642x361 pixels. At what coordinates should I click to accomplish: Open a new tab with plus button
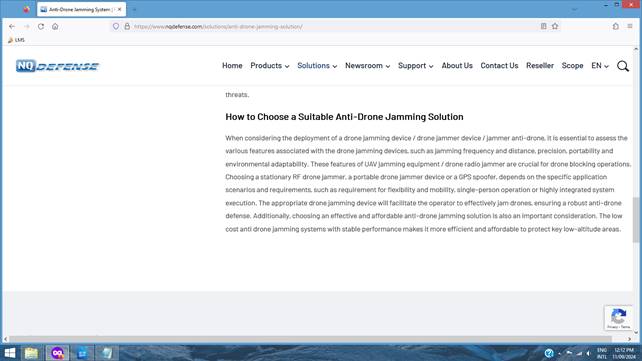[x=134, y=9]
